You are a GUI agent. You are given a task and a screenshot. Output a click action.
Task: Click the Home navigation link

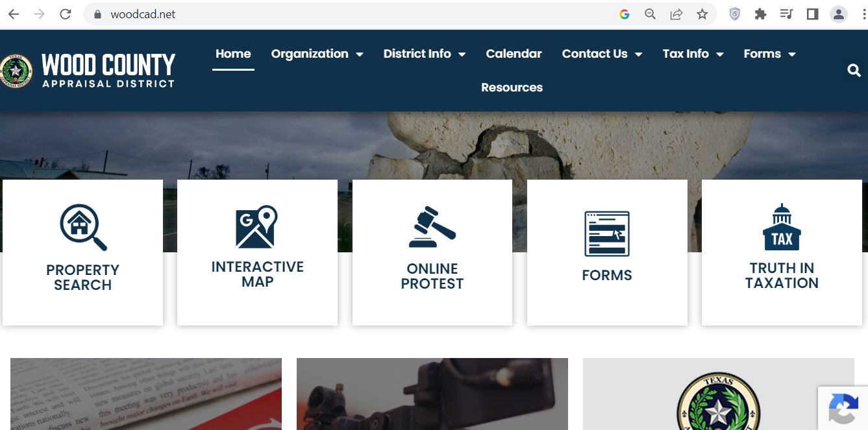[x=233, y=54]
